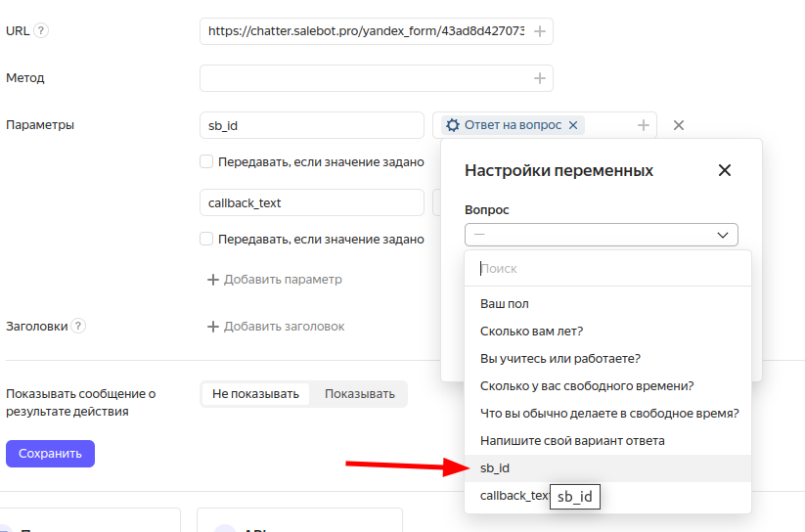Open the Вопрос dropdown selector
Viewport: 805px width, 532px height.
pyautogui.click(x=601, y=235)
